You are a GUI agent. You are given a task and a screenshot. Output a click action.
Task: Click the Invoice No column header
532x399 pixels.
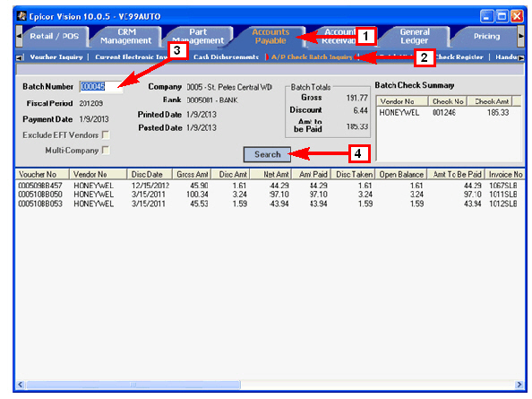(x=505, y=174)
